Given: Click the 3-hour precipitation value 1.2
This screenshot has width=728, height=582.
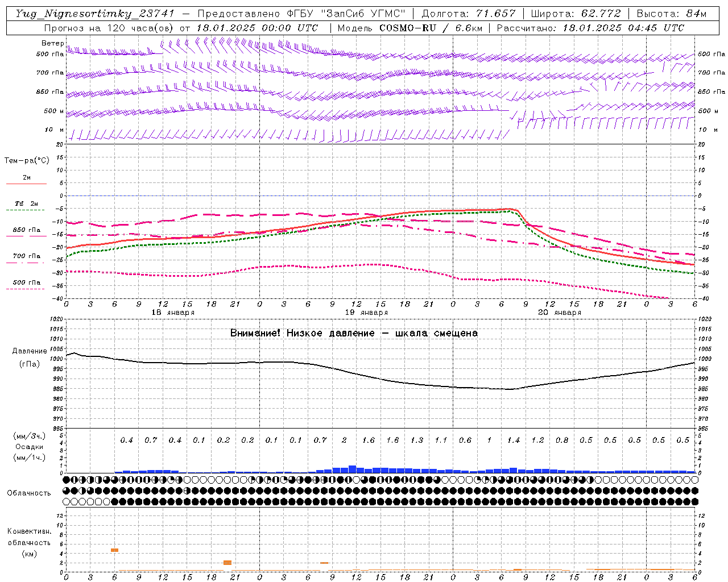Looking at the screenshot, I should 537,440.
